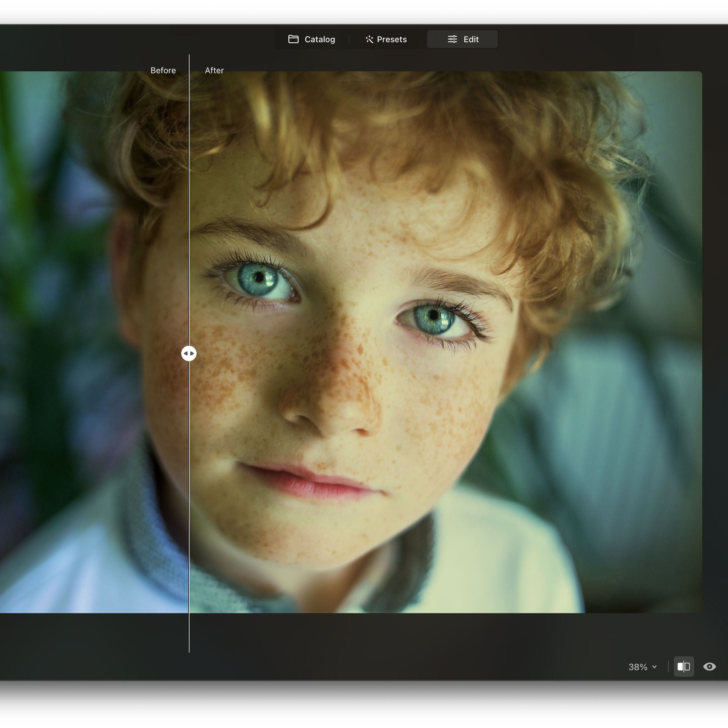Switch to the Presets tab
Viewport: 728px width, 728px height.
point(386,39)
